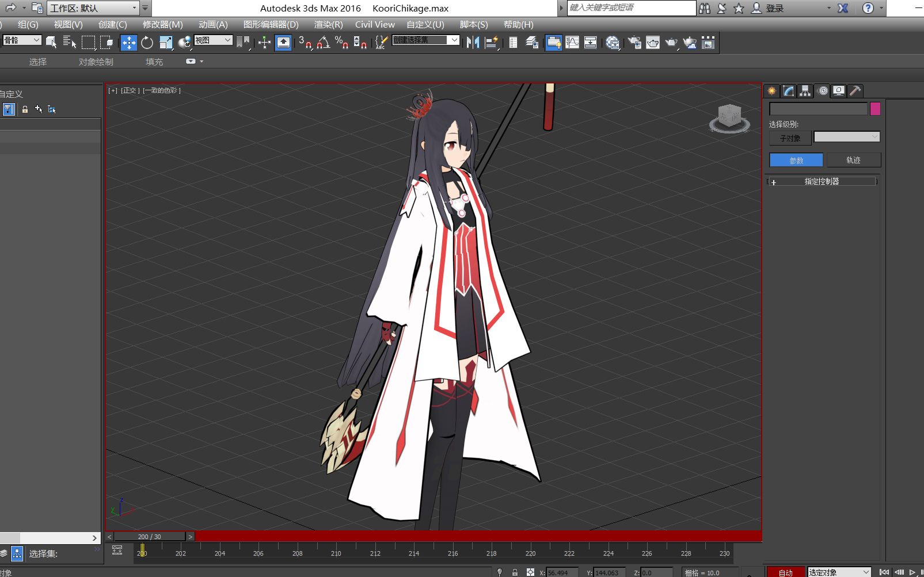924x577 pixels.
Task: Open 创建选择集 named selection dropdown
Action: [x=425, y=40]
